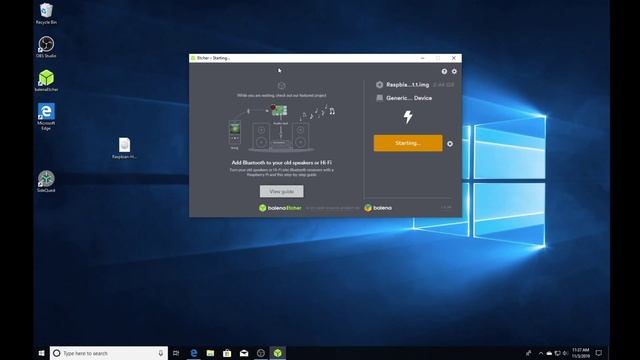Open the balenaEtcher logo link
The height and width of the screenshot is (360, 640).
pyautogui.click(x=280, y=208)
